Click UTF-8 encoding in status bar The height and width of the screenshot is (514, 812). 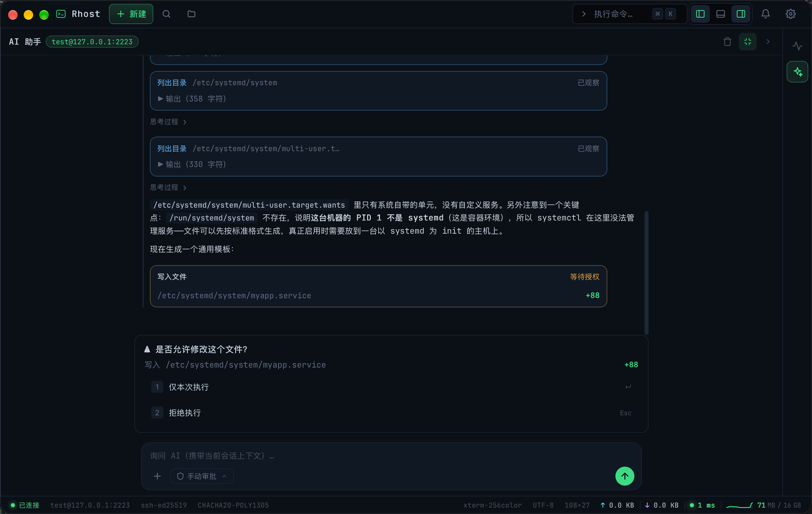(543, 505)
